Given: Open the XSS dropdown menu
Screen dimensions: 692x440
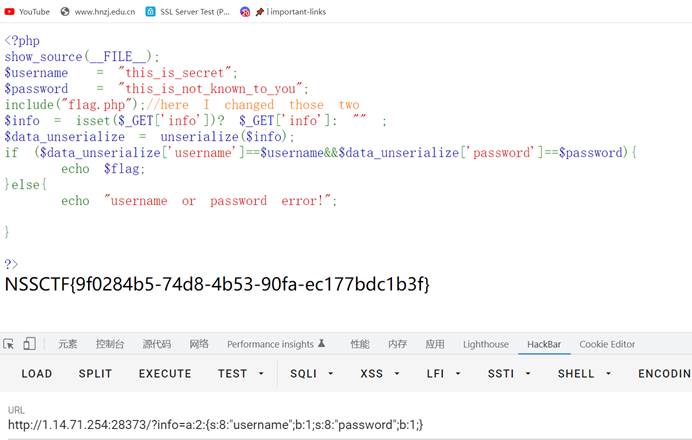Looking at the screenshot, I should [378, 374].
